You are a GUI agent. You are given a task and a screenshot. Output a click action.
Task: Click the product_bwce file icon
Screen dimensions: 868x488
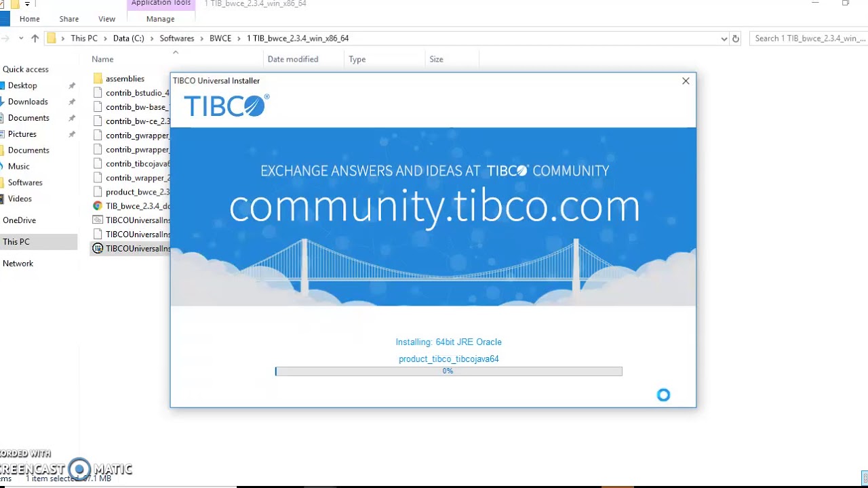click(x=98, y=192)
